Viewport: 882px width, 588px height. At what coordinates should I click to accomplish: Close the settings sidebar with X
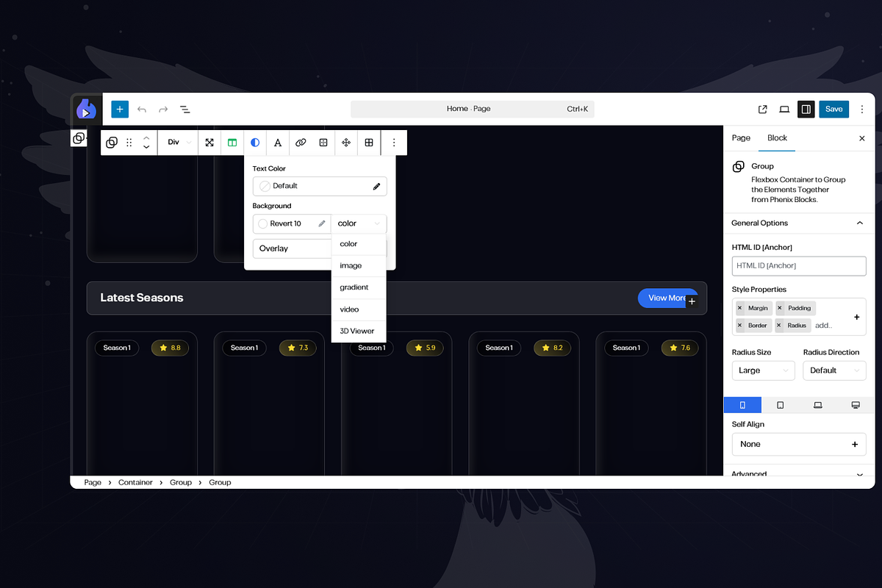point(862,138)
